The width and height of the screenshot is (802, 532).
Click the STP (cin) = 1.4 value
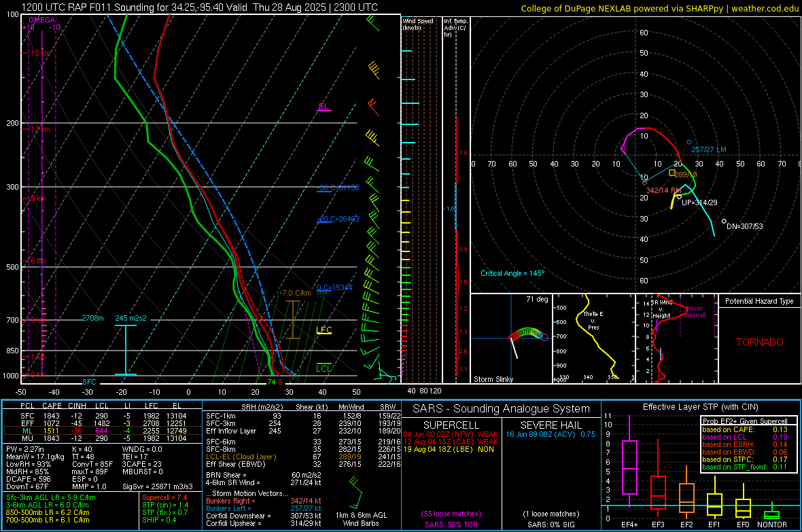click(x=165, y=505)
